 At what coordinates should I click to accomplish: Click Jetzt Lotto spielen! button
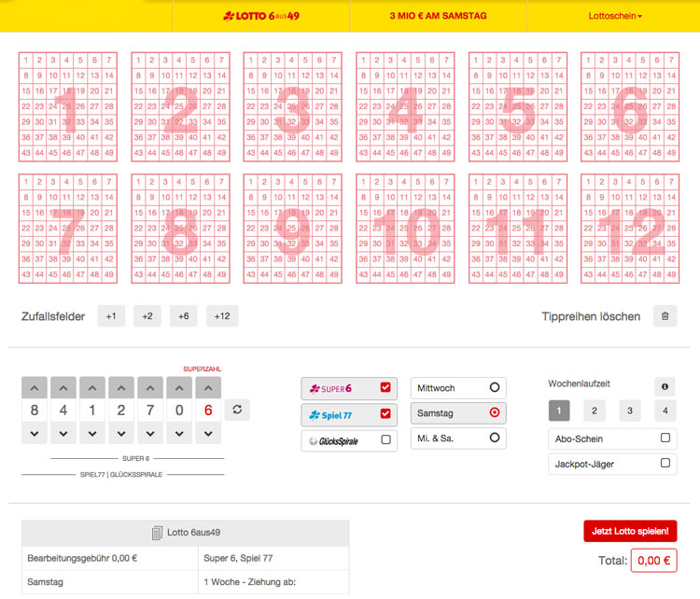(x=630, y=531)
